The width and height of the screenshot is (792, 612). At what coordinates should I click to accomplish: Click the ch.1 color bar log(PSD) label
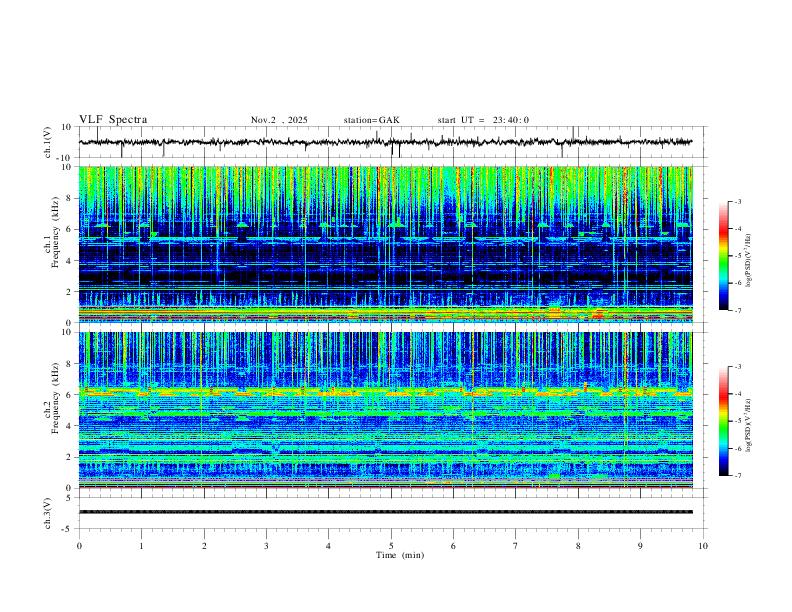point(749,261)
